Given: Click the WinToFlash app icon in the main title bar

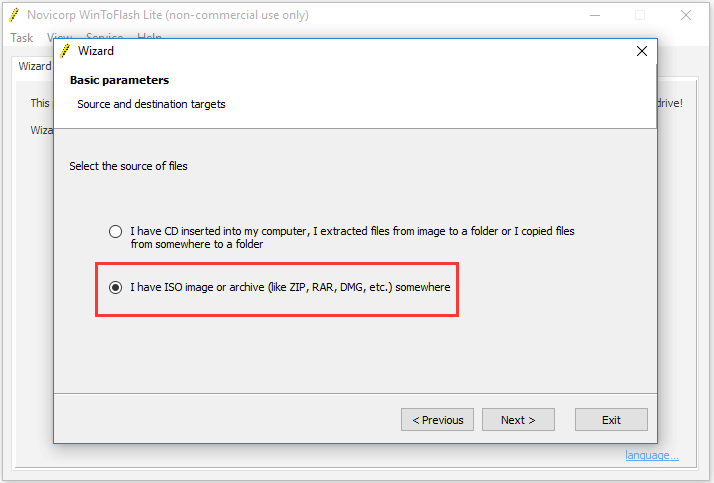Looking at the screenshot, I should 14,15.
